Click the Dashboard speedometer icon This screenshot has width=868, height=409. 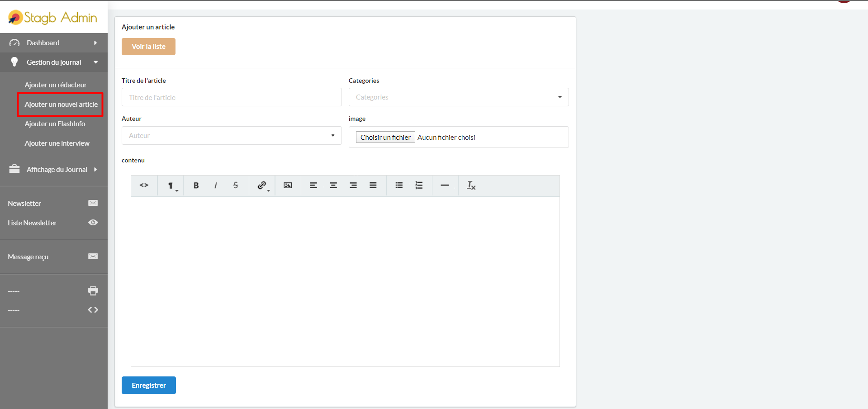[14, 43]
